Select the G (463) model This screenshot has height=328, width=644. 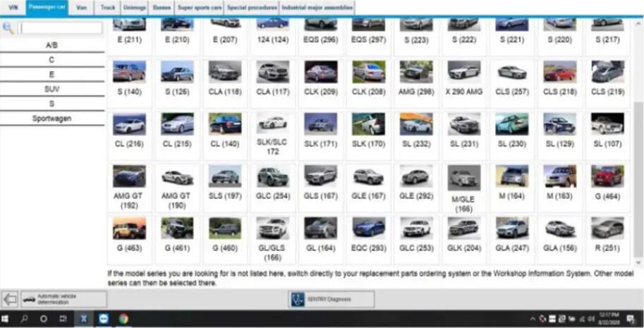(129, 240)
